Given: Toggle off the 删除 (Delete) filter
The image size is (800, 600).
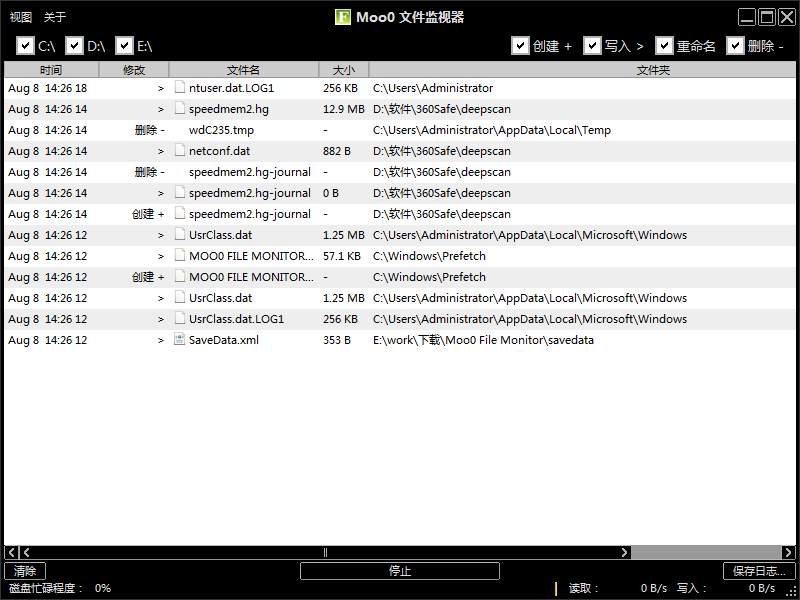Looking at the screenshot, I should [x=735, y=45].
